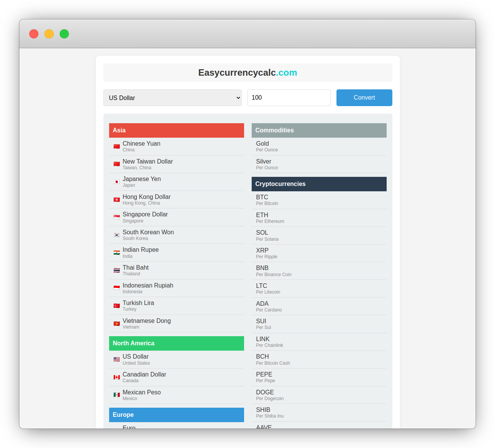Choose SUI per Sui row

click(319, 324)
